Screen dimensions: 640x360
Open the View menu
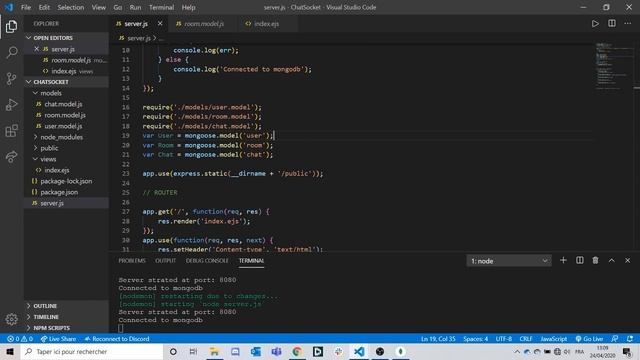[x=98, y=7]
